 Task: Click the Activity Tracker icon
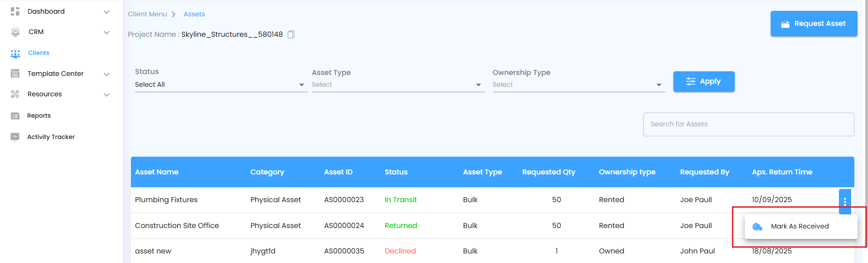point(15,137)
